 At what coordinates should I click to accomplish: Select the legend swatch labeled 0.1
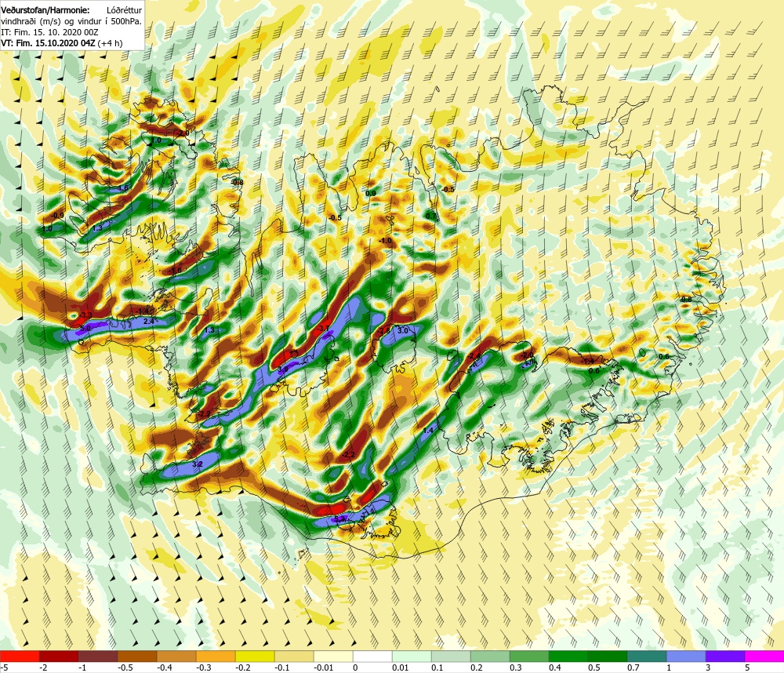pyautogui.click(x=451, y=656)
